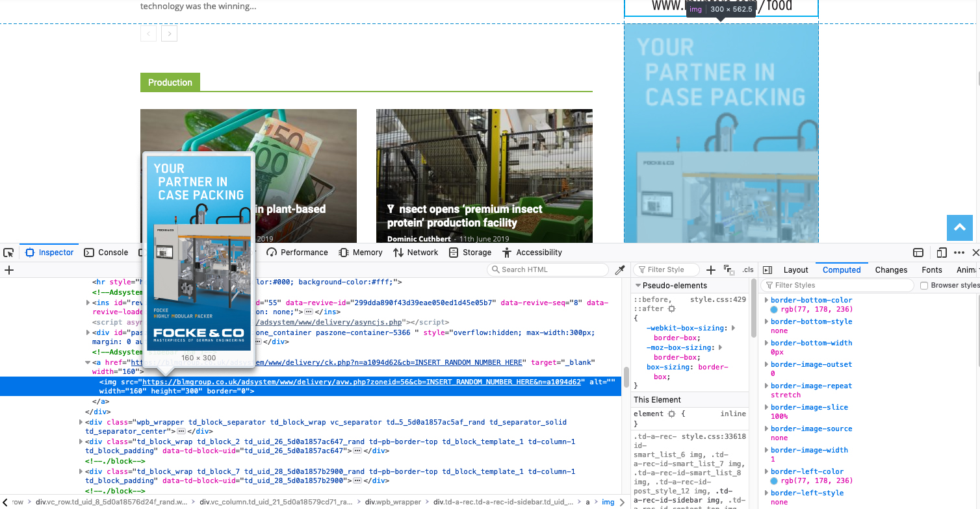Toggle the iframe selector toolbar icon

pyautogui.click(x=918, y=253)
